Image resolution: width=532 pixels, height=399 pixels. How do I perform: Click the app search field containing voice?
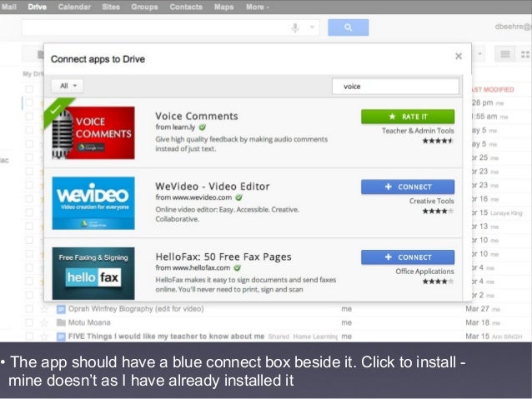(395, 87)
